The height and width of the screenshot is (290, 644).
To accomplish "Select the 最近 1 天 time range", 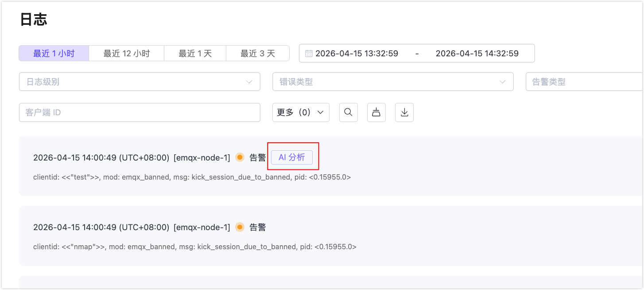I will pyautogui.click(x=195, y=53).
